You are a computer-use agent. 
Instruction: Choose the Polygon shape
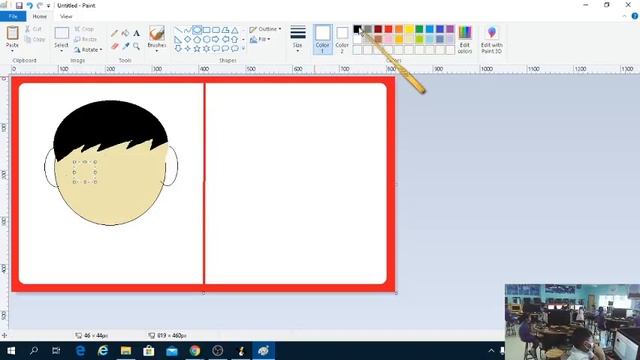point(225,30)
